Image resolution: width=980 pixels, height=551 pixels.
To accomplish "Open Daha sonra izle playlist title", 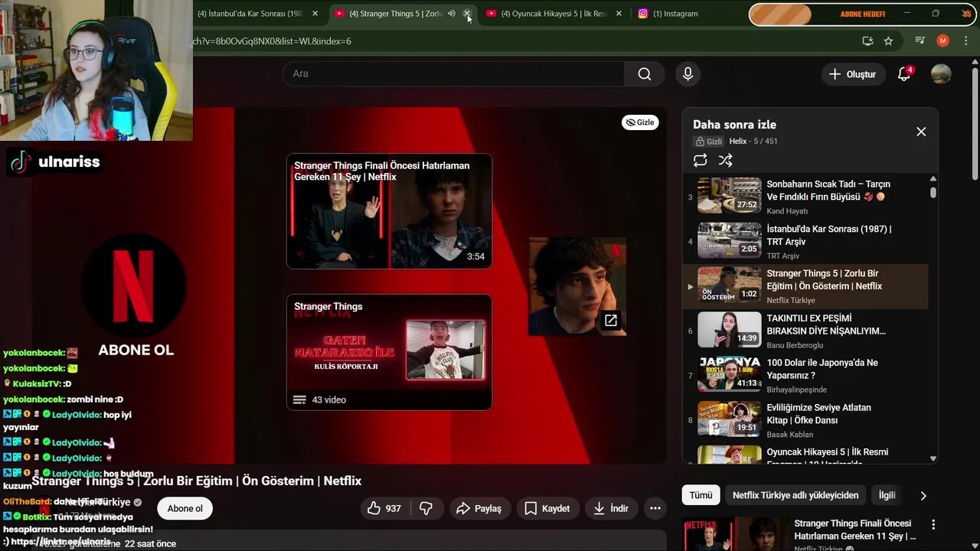I will click(734, 125).
